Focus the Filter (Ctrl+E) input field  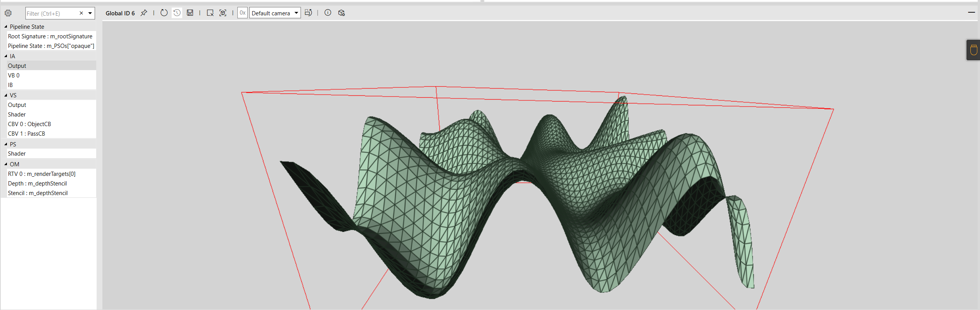click(51, 13)
